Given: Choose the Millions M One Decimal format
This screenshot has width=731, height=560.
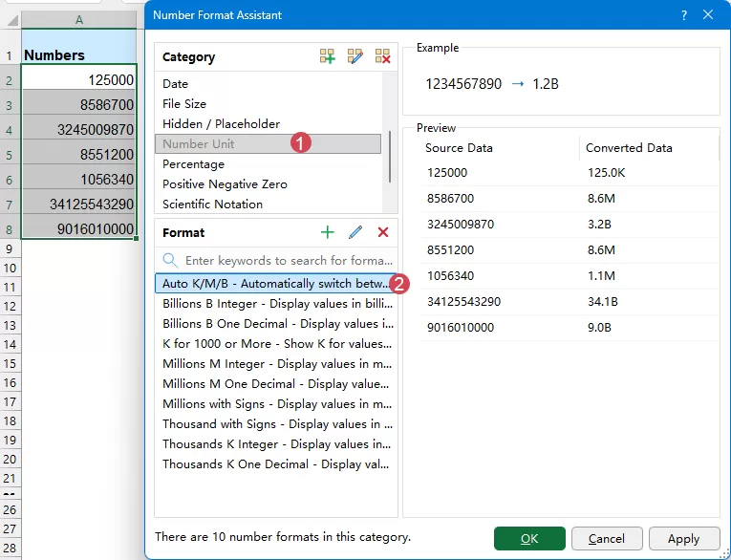Looking at the screenshot, I should pos(275,384).
